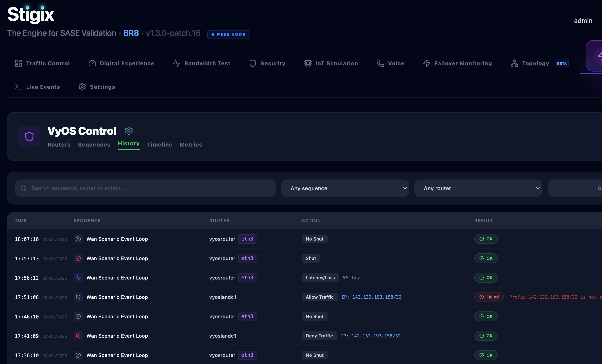Click the pulse icon in 17:56:12 row

78,277
